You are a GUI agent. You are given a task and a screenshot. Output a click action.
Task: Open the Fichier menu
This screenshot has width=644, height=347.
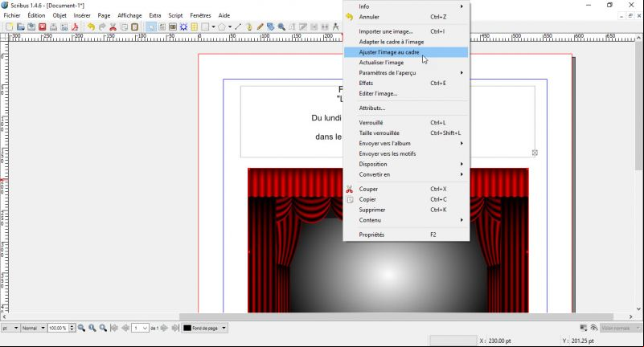[12, 15]
